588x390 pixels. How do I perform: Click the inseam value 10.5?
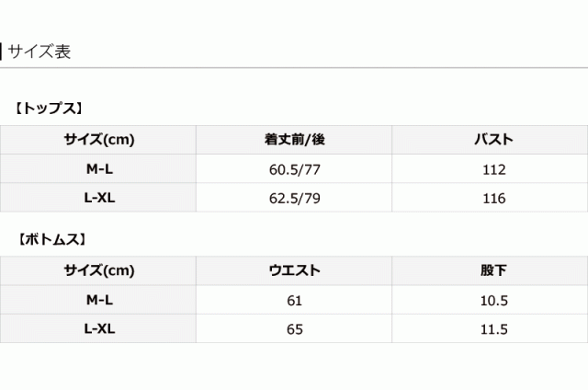(492, 300)
